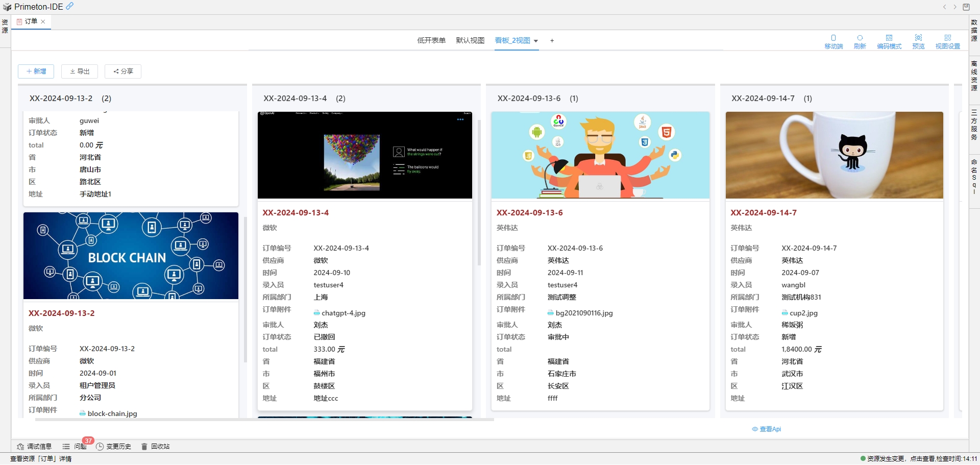980x465 pixels.
Task: Click the BLOCK CHAIN card image
Action: [x=131, y=256]
